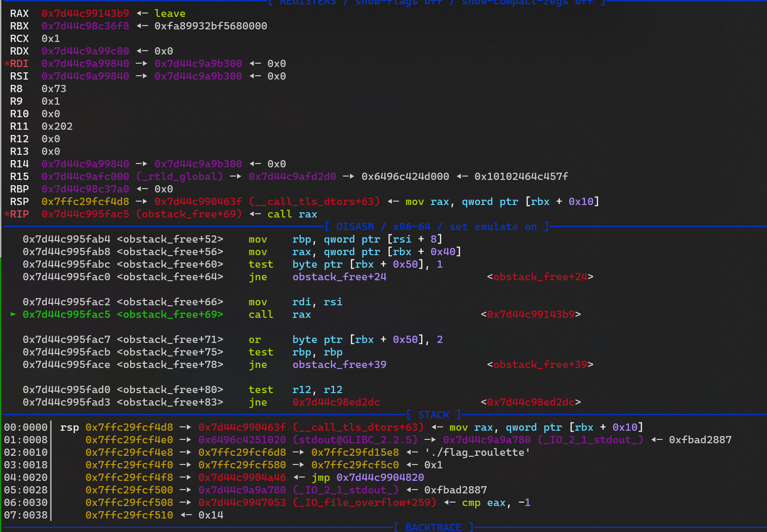Viewport: 767px width, 532px height.
Task: Click the test rbp, rbp instruction
Action: 295,352
